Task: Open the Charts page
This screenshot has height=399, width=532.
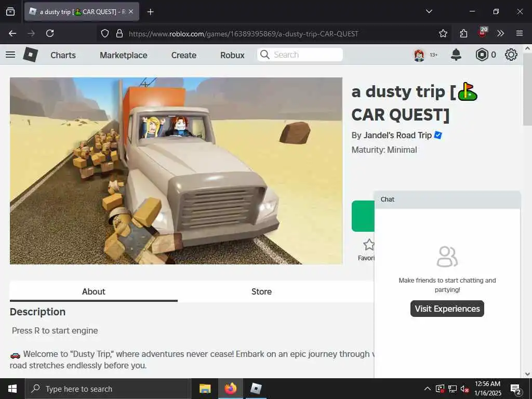Action: (x=63, y=55)
